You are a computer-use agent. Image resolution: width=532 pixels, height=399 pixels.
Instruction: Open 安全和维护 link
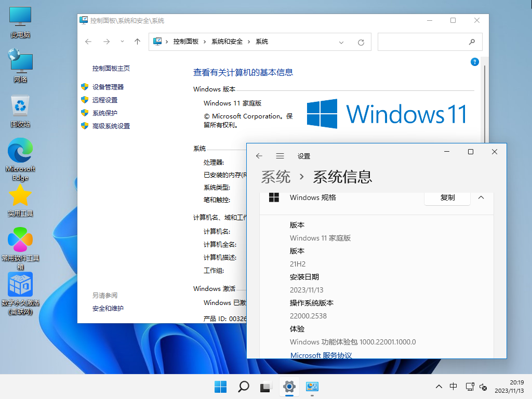pyautogui.click(x=108, y=309)
